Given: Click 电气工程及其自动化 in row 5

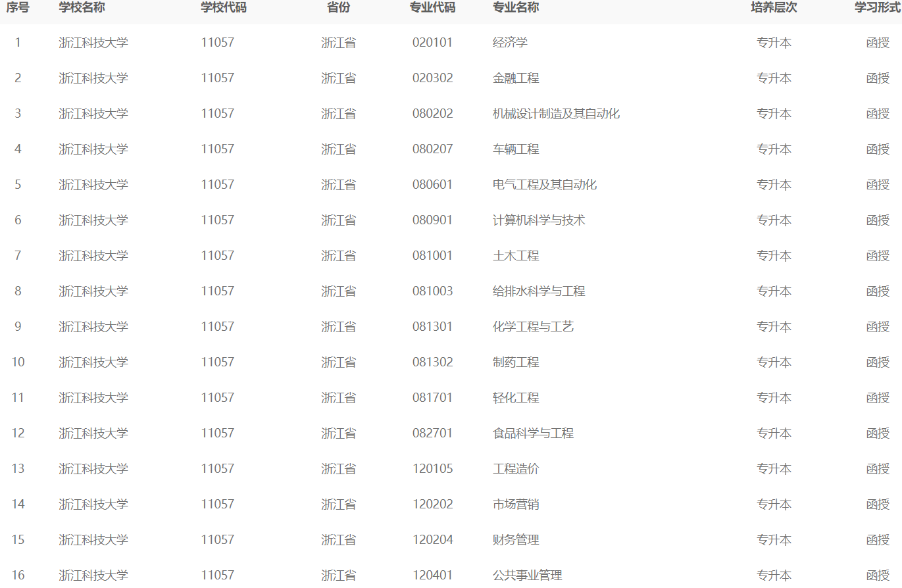Looking at the screenshot, I should point(545,185).
